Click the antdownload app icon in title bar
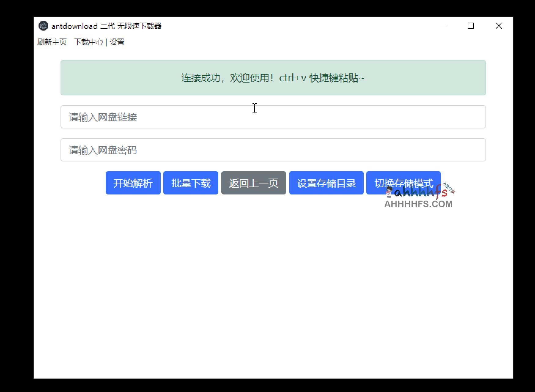 click(43, 26)
